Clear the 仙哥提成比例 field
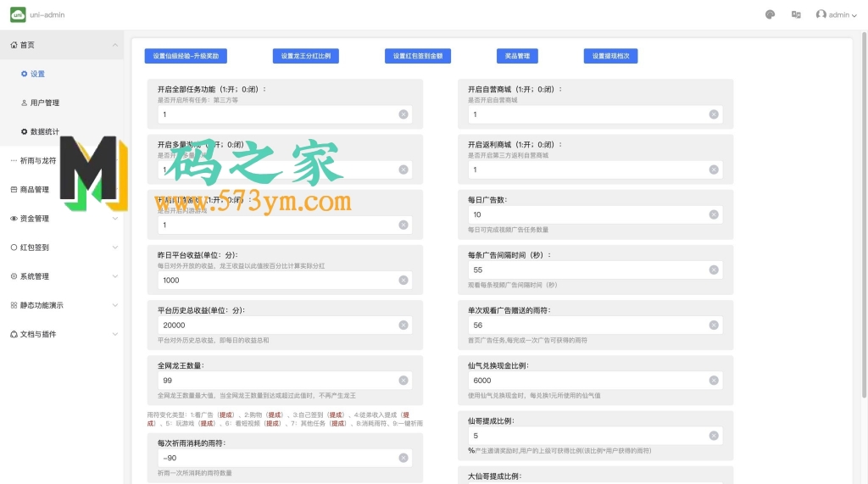This screenshot has height=484, width=868. tap(714, 436)
